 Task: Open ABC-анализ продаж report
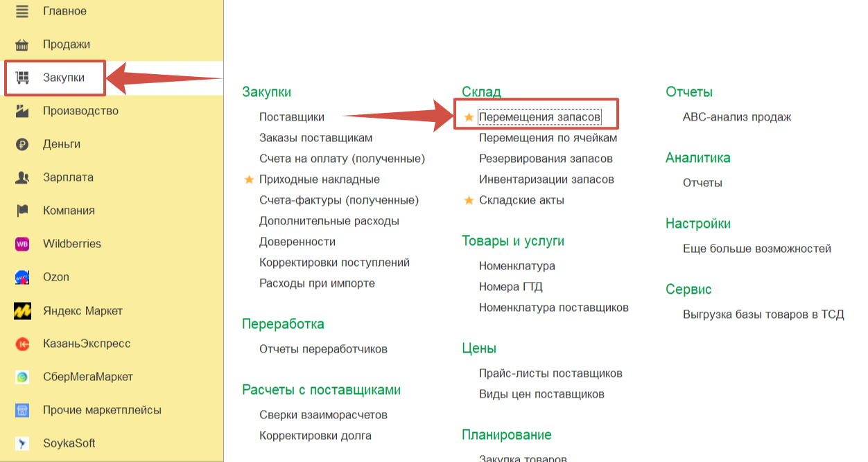point(737,117)
